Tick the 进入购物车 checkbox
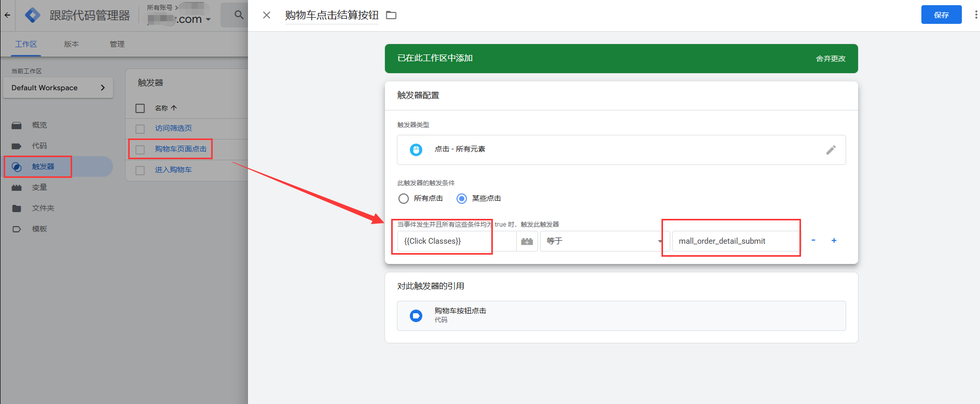980x404 pixels. pos(140,170)
